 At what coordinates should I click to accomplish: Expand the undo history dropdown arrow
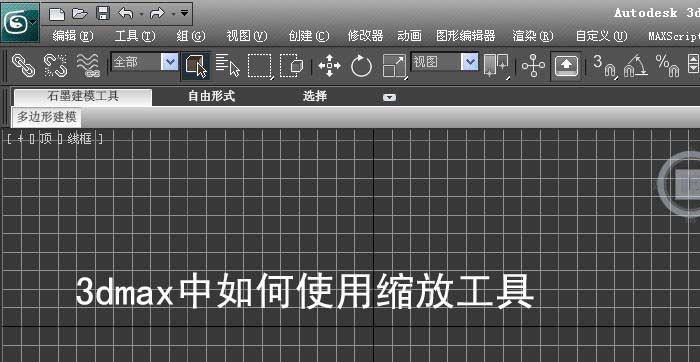tap(142, 14)
